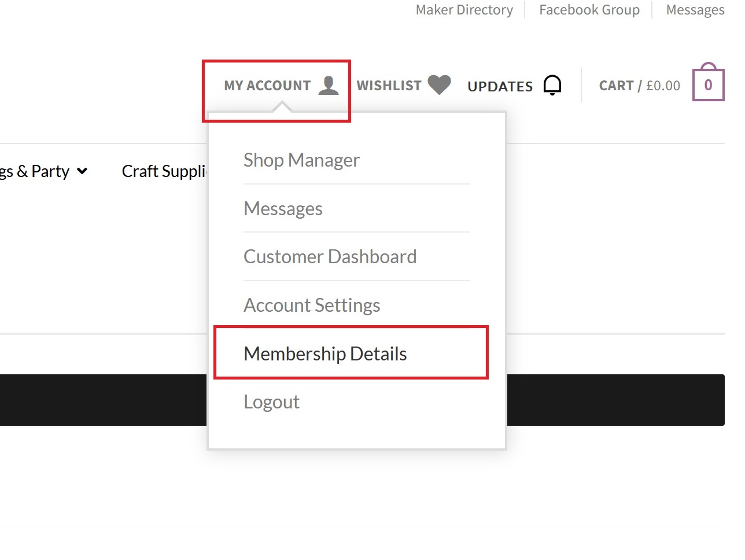Open the MY ACCOUNT dropdown label
745x560 pixels.
pos(267,86)
